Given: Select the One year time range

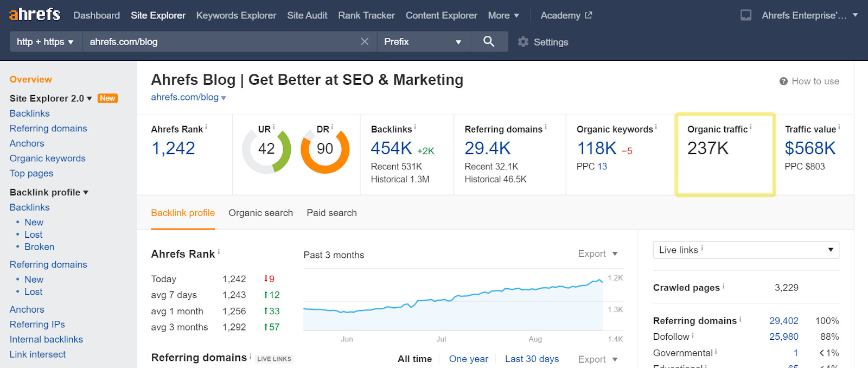Looking at the screenshot, I should point(468,359).
